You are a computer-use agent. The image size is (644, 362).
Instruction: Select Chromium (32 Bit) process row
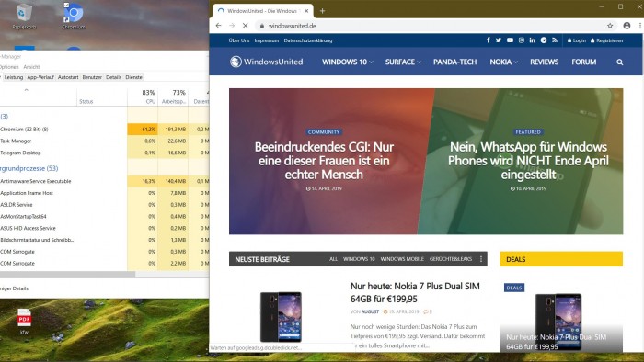click(104, 130)
